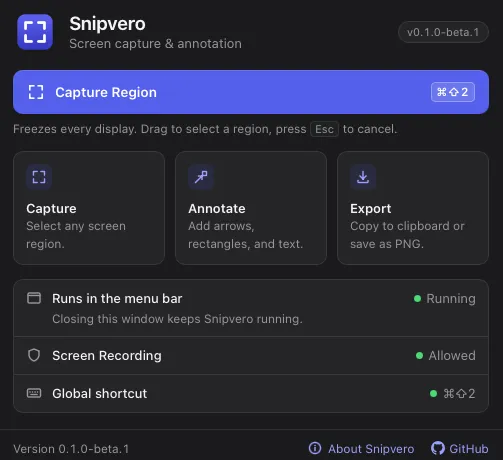Click the window icon beside Runs in the menu bar
This screenshot has height=460, width=503.
pyautogui.click(x=34, y=298)
